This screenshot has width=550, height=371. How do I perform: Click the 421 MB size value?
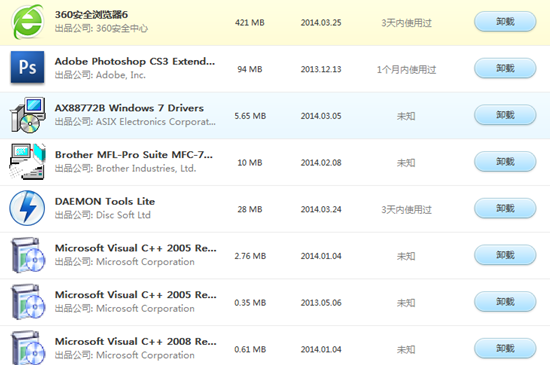point(250,22)
